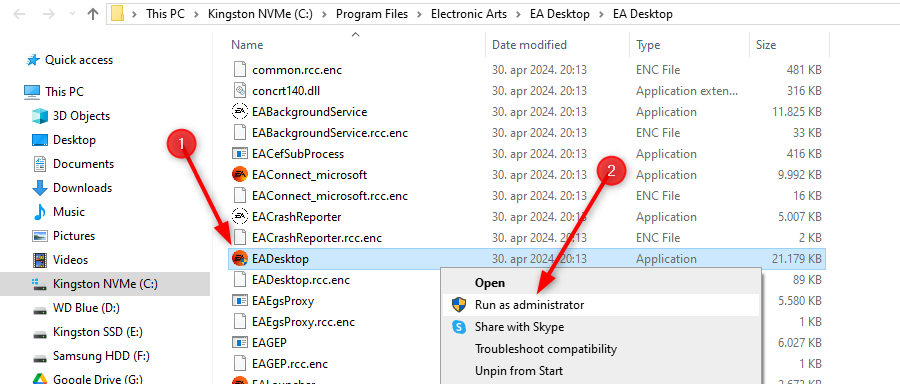Open Documents folder icon in sidebar
Image resolution: width=900 pixels, height=384 pixels.
pyautogui.click(x=40, y=164)
